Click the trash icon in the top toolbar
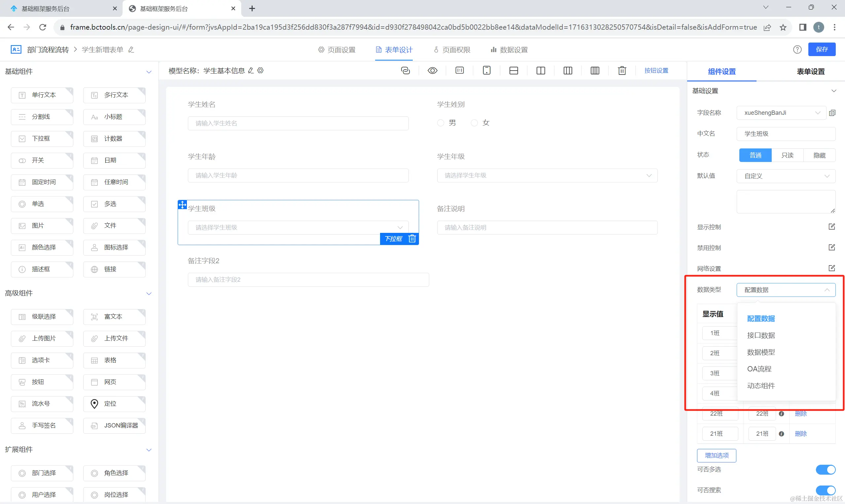This screenshot has width=845, height=504. pyautogui.click(x=622, y=71)
